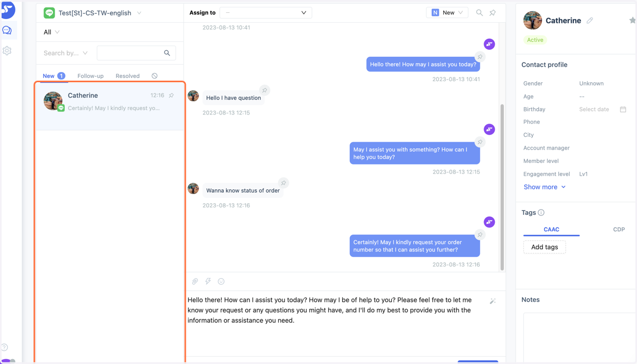Expand Show more profile fields

pos(545,187)
